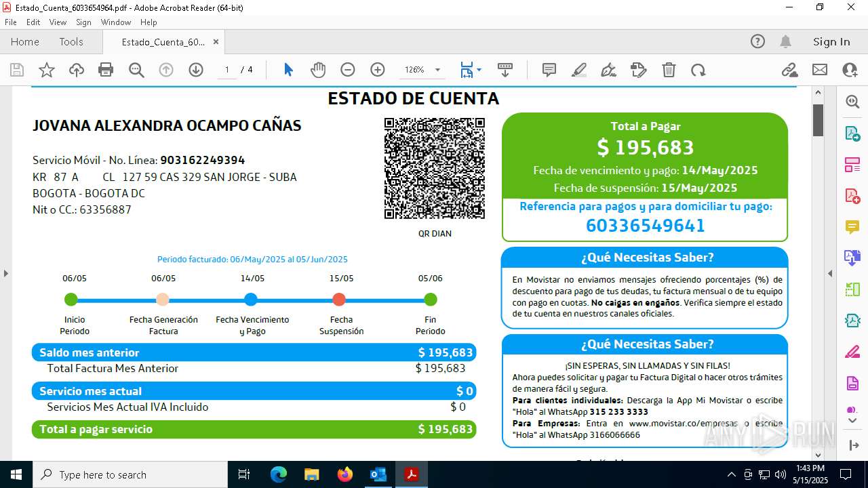Open the Fill & Sign pink pen tool
Screen dimensions: 868x488
852,352
